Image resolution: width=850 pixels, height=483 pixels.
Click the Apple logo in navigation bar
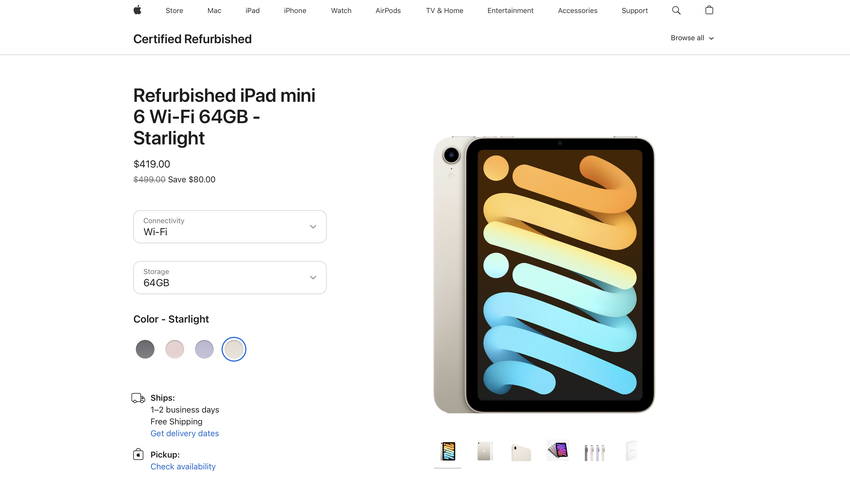(x=137, y=10)
